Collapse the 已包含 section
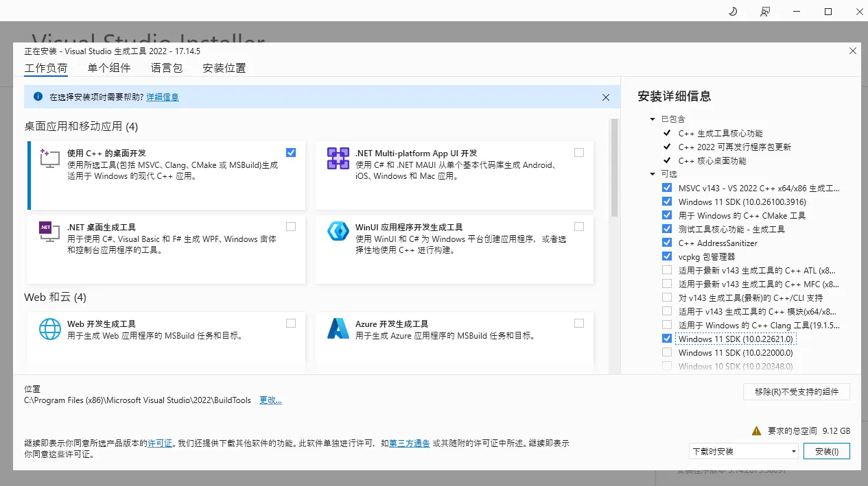 click(653, 119)
